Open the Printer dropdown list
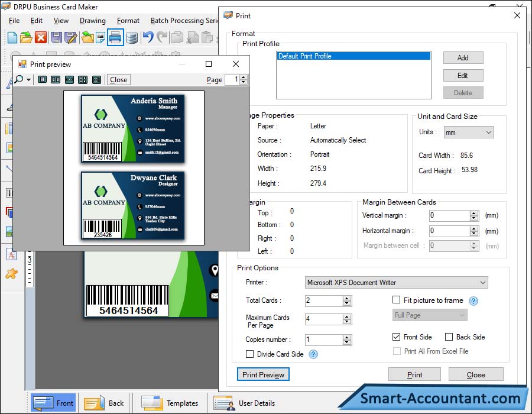The height and width of the screenshot is (414, 532). tap(396, 283)
